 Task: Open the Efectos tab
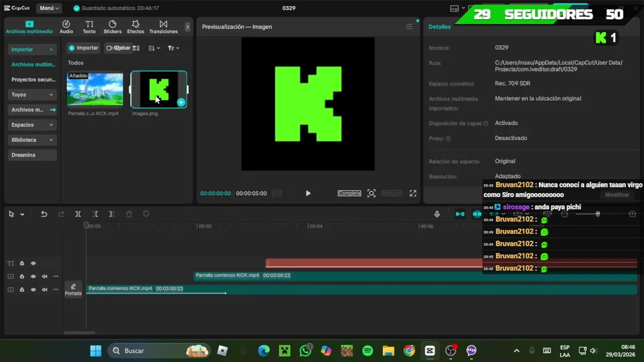[135, 27]
